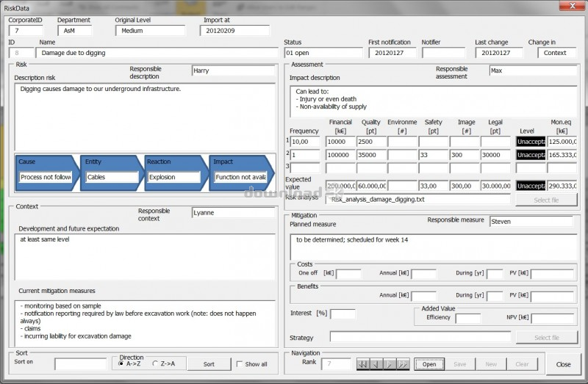The height and width of the screenshot is (384, 588).
Task: Click the Added Value Efficiency field
Action: tap(468, 319)
